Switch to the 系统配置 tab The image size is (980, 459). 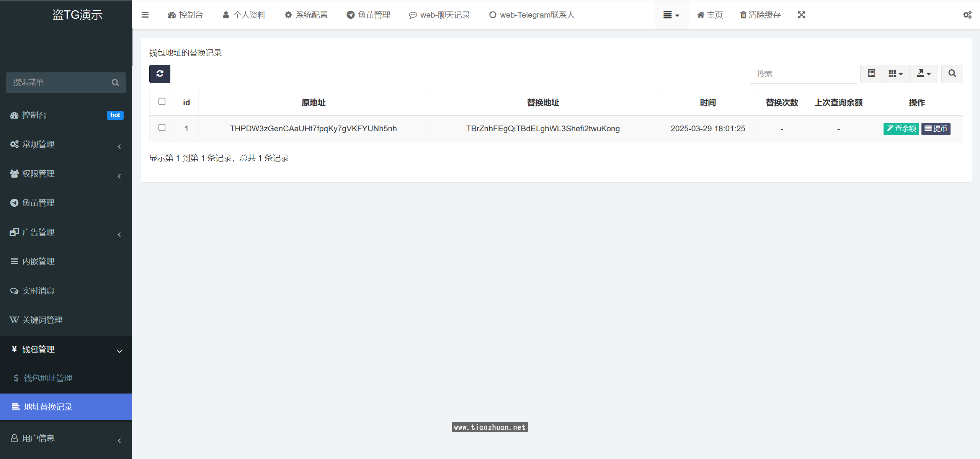(306, 15)
